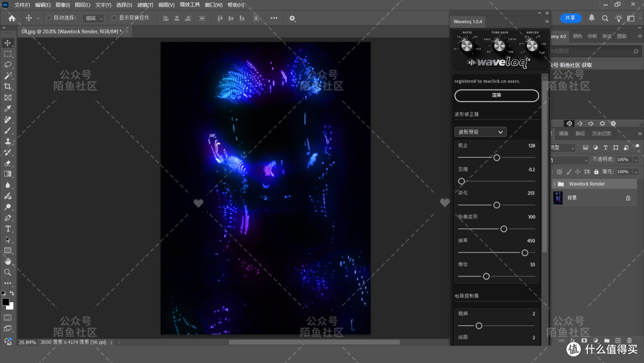Open the 波形预设 dropdown

pos(480,132)
